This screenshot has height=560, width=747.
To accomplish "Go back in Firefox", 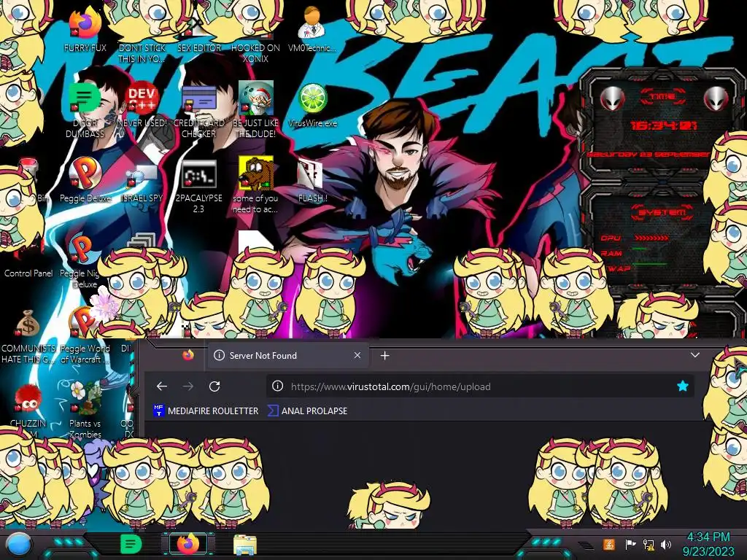I will (x=162, y=386).
